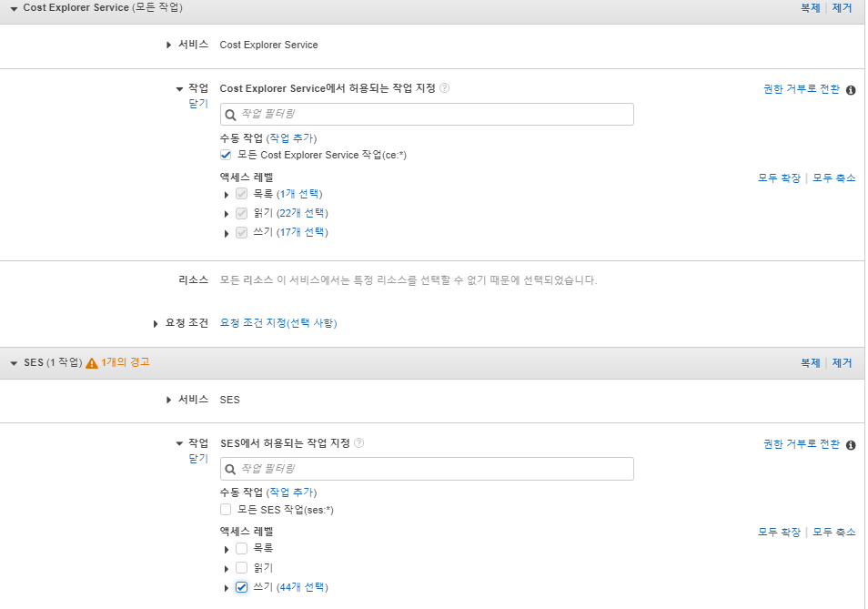Click 모두 확장 in SES access levels

click(779, 532)
